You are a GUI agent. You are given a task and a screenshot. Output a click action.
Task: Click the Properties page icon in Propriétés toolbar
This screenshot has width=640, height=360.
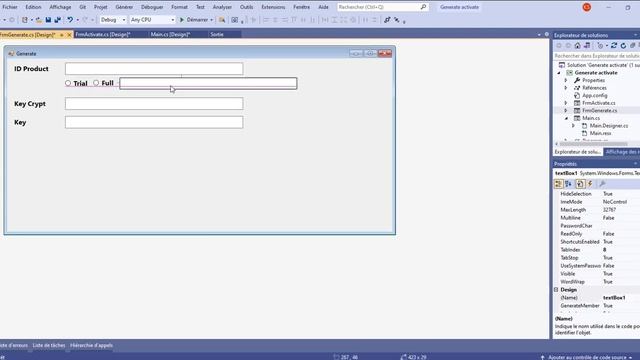click(x=580, y=184)
